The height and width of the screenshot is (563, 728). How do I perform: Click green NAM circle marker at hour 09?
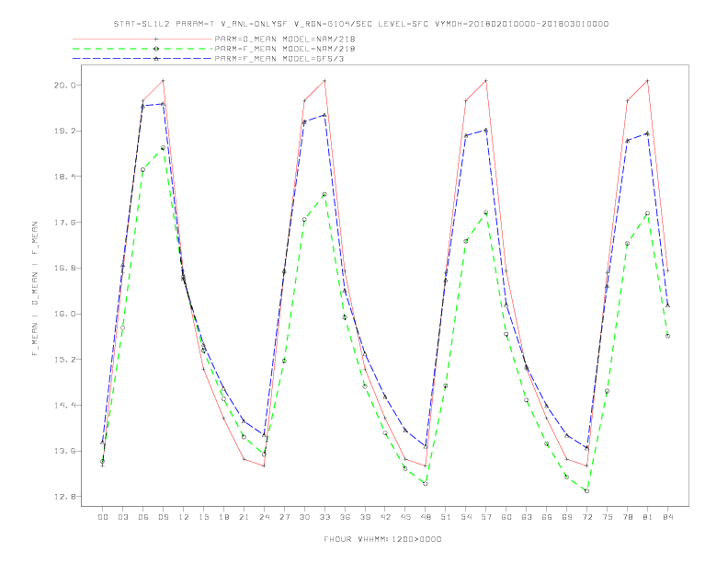[163, 148]
